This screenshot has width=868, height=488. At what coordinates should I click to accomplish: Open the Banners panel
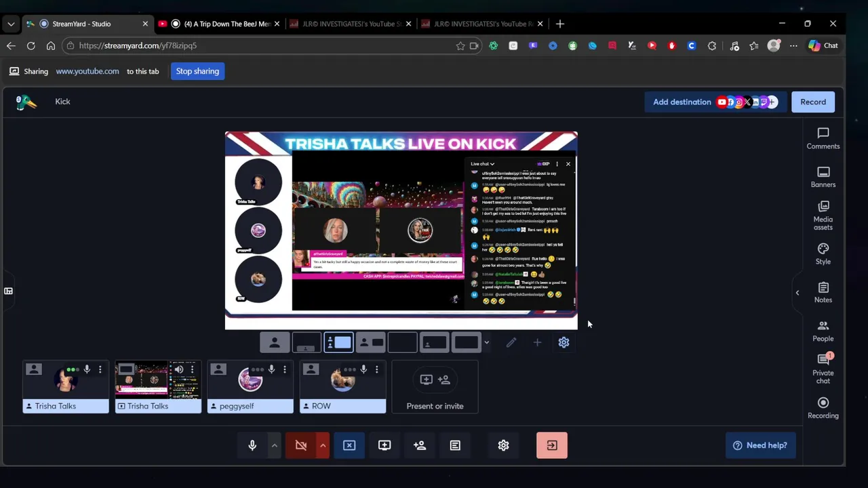tap(823, 178)
